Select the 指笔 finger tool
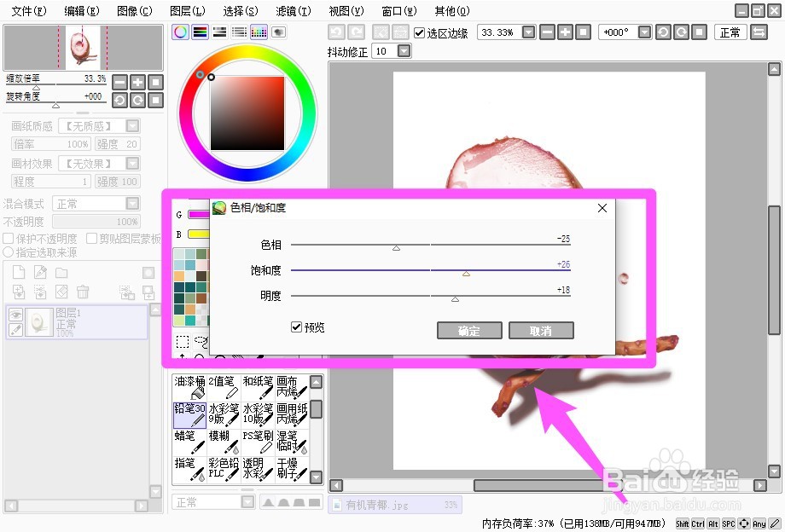Viewport: 785px width, 532px height. 189,469
